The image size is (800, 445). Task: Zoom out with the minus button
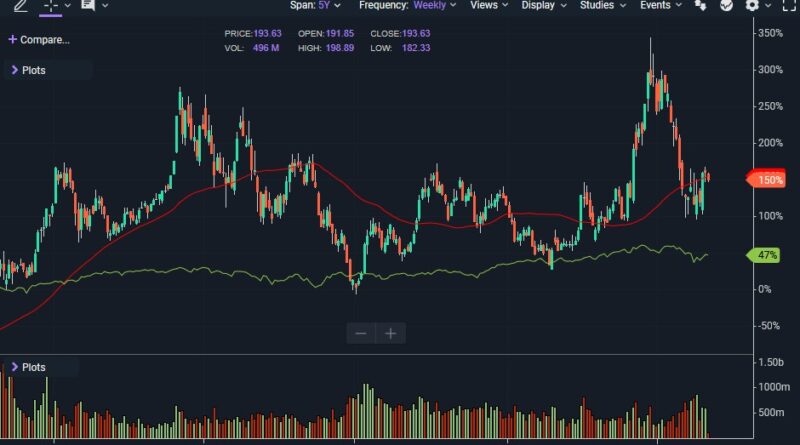tap(361, 333)
